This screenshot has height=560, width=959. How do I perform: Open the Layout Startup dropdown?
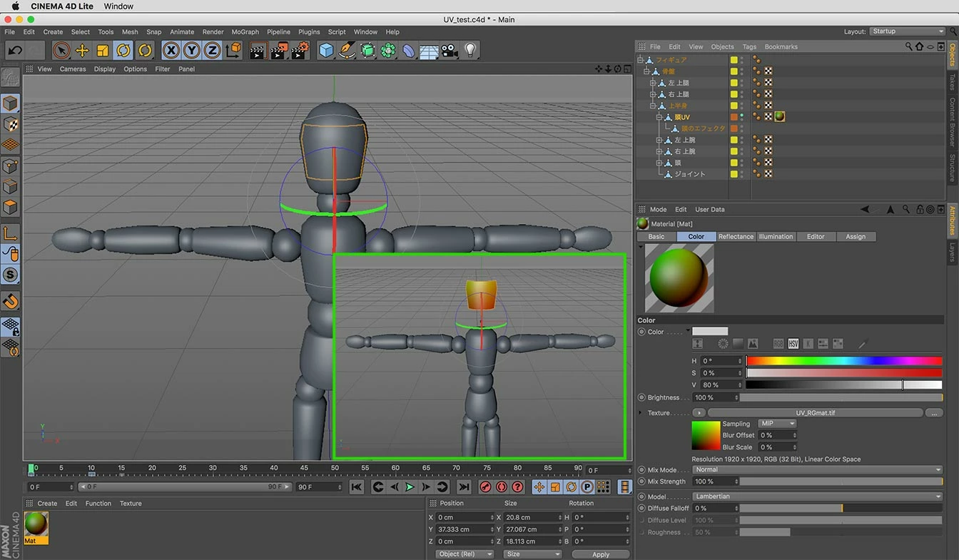point(907,31)
